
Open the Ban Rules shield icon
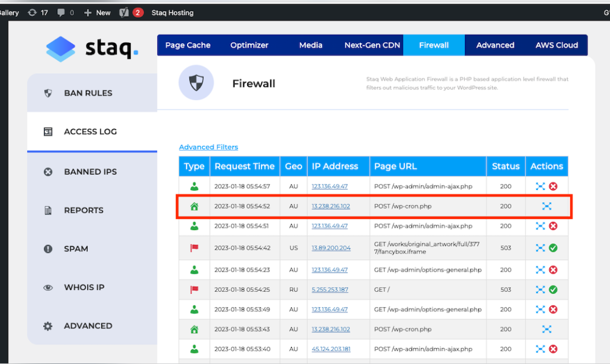point(48,92)
